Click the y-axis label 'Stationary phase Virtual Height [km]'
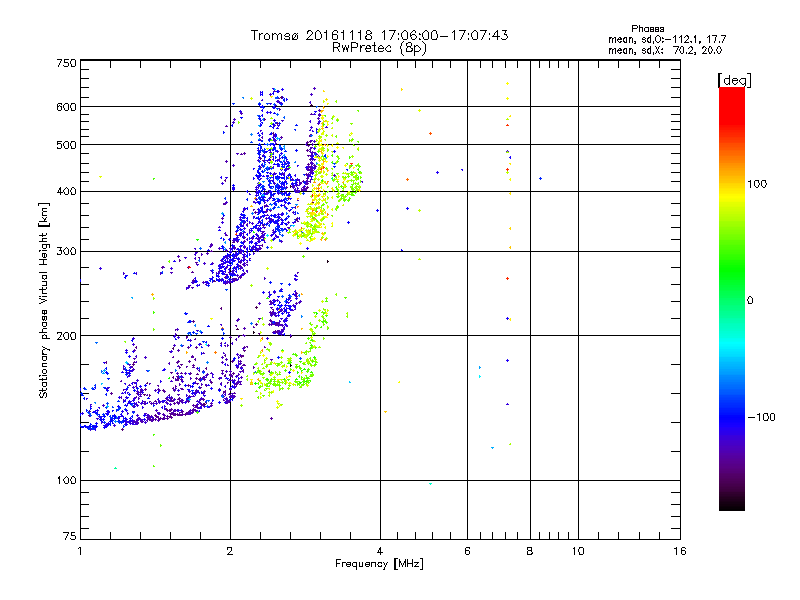 click(x=44, y=300)
